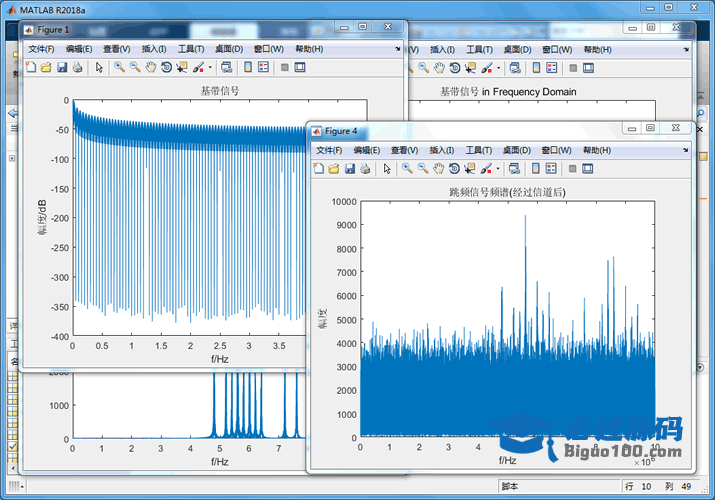
Task: Open 工具(T) menu in Figure 4
Action: pyautogui.click(x=479, y=150)
